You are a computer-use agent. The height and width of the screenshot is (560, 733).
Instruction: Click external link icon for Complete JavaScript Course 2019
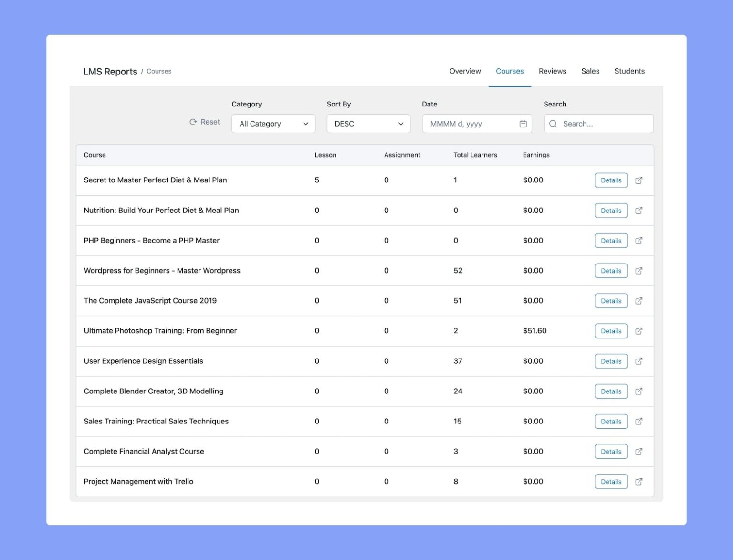[x=639, y=301]
